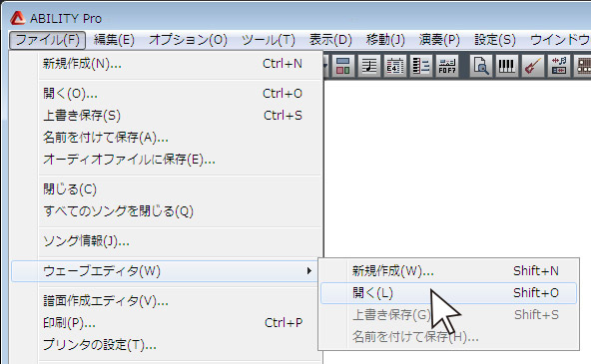Click the document magnifier preview icon
This screenshot has height=364, width=591.
click(x=480, y=66)
